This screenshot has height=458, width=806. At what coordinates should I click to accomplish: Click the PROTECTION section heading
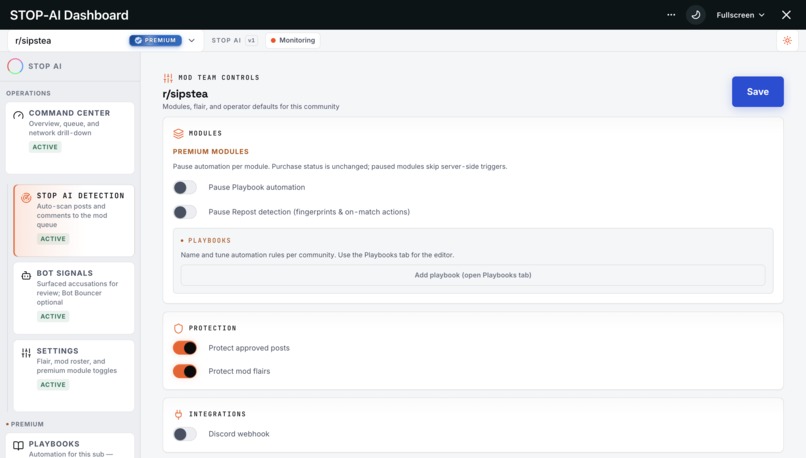pos(212,328)
